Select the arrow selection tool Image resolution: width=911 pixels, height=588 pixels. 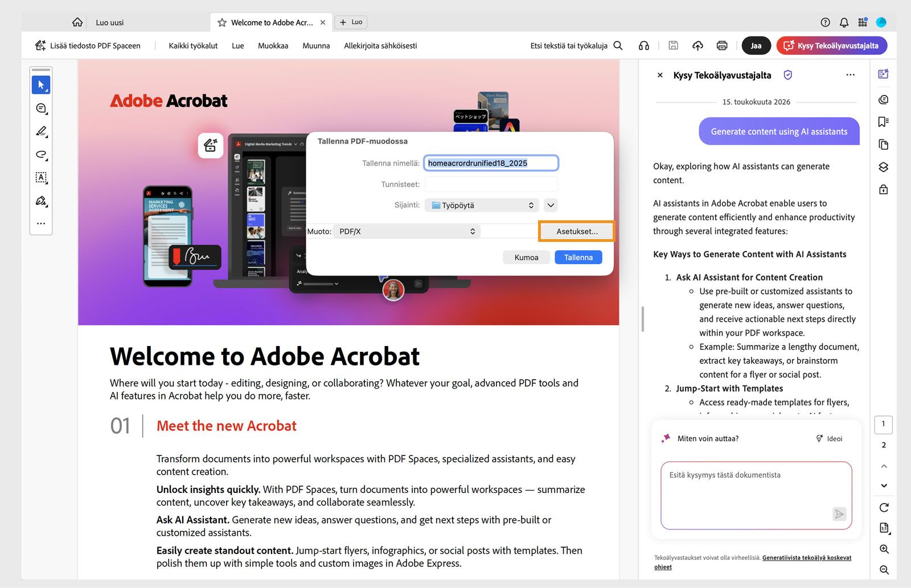[x=41, y=85]
